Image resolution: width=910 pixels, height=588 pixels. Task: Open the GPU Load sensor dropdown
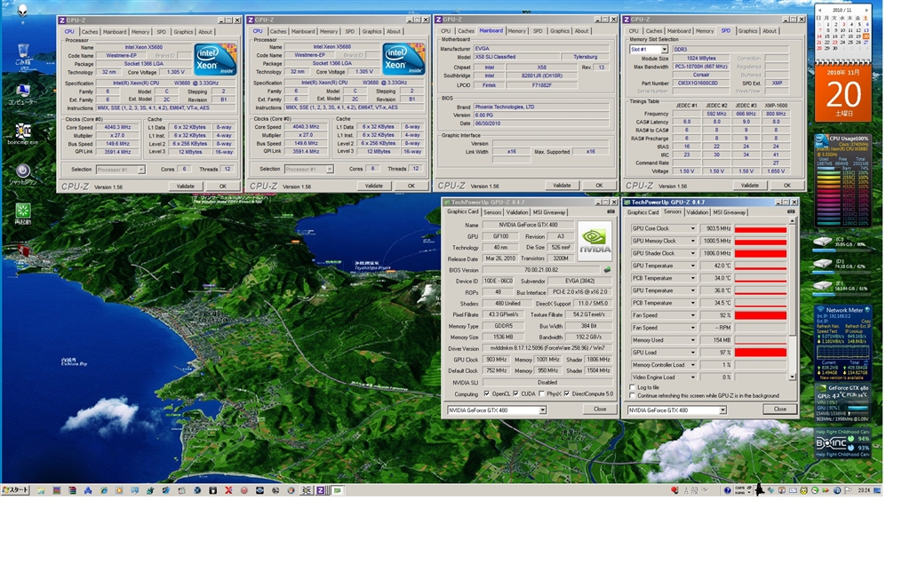coord(692,353)
